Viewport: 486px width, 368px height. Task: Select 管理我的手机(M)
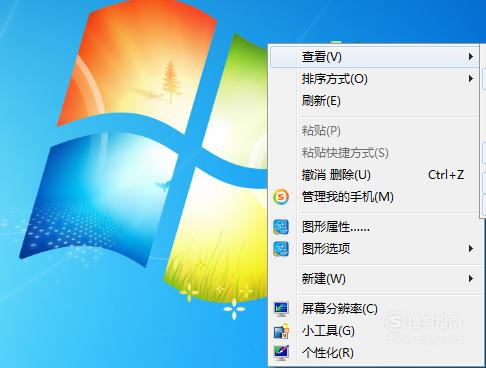(375, 197)
